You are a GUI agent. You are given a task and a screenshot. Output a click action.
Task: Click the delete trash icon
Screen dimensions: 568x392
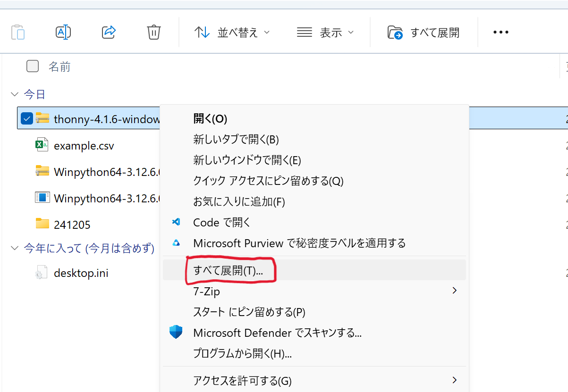(x=154, y=32)
